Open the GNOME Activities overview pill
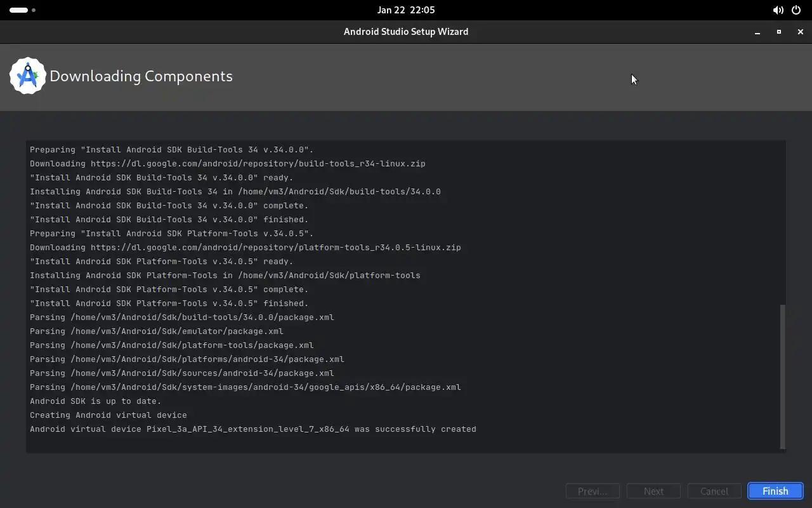812x508 pixels. pos(18,10)
